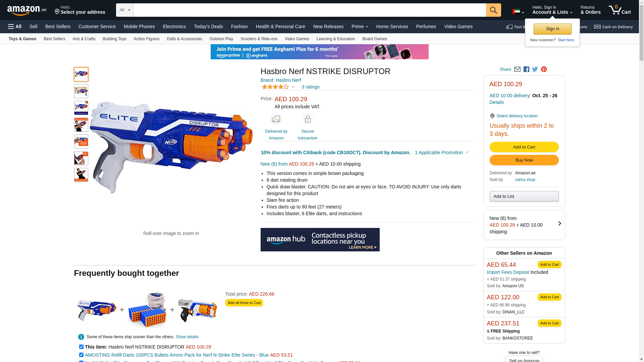Focus the Amazon search input field

(310, 10)
